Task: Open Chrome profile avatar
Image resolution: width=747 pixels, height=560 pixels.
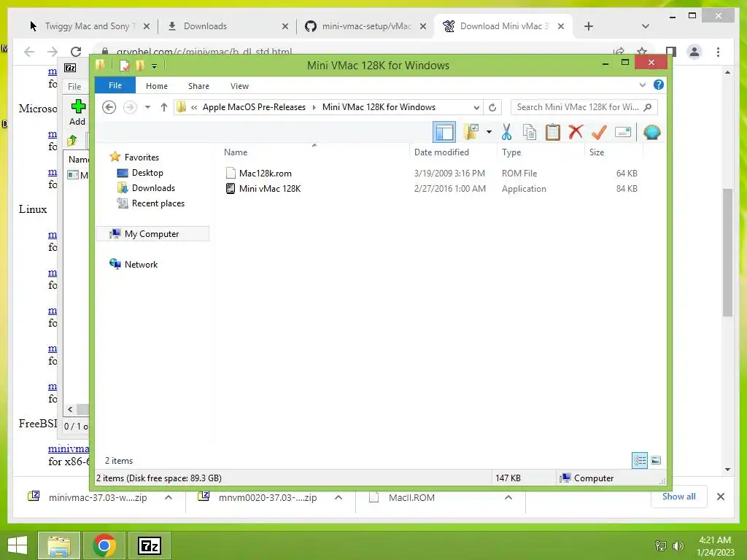Action: pyautogui.click(x=694, y=52)
